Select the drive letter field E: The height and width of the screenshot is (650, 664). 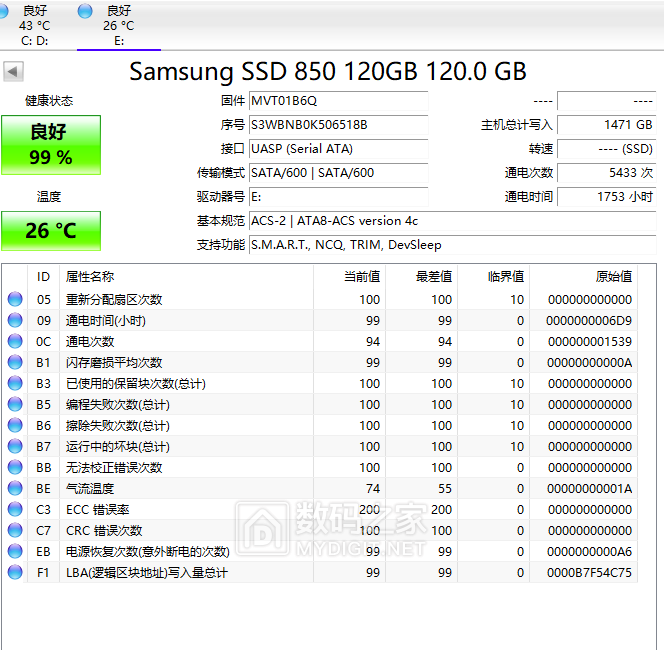pyautogui.click(x=338, y=196)
